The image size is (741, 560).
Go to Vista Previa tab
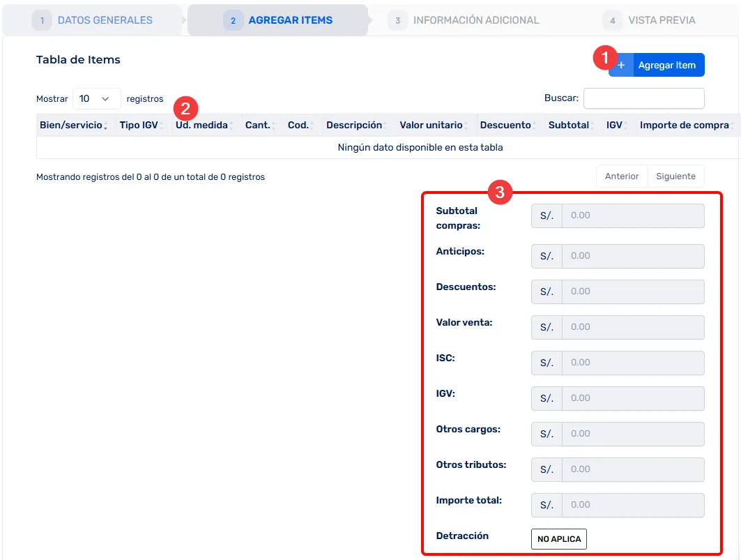[x=662, y=20]
